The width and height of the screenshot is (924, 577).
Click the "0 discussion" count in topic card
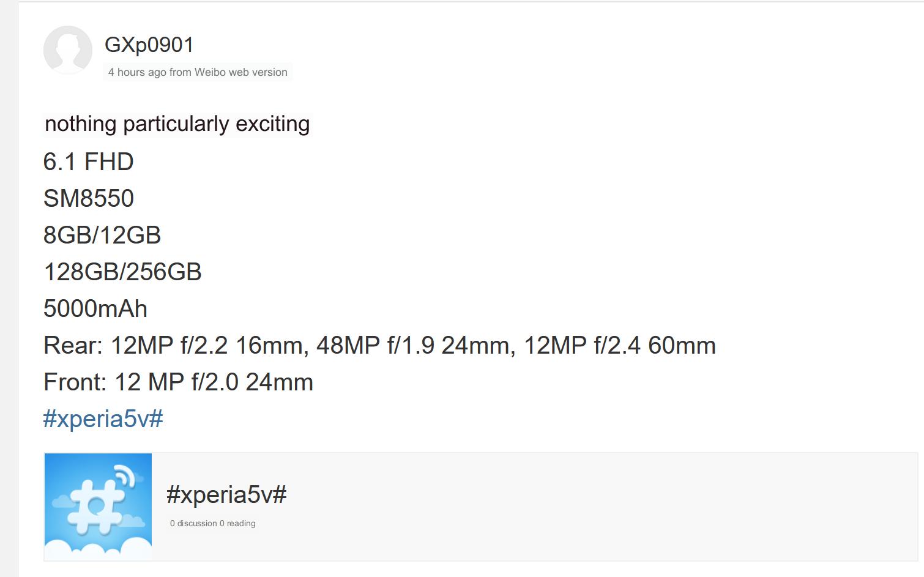[x=193, y=523]
